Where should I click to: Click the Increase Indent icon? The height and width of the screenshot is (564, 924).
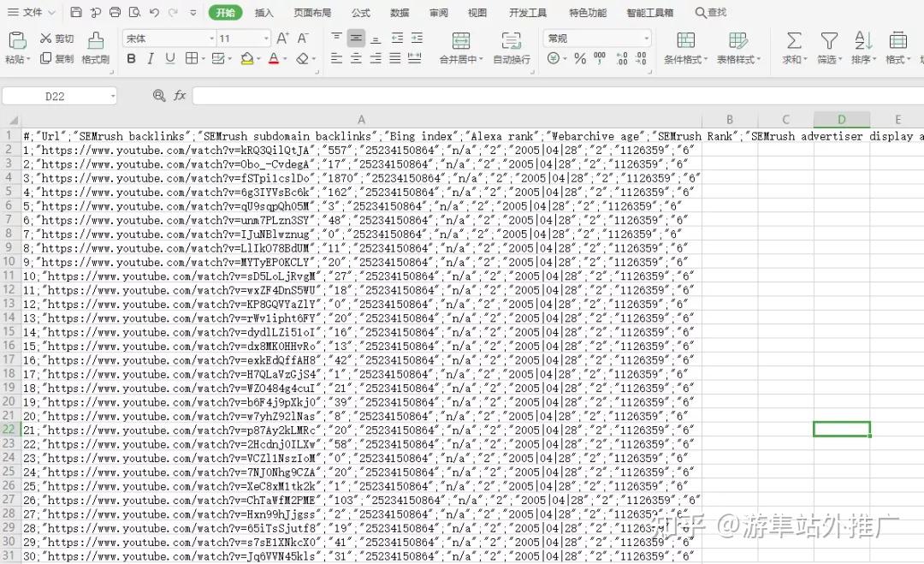[x=417, y=39]
